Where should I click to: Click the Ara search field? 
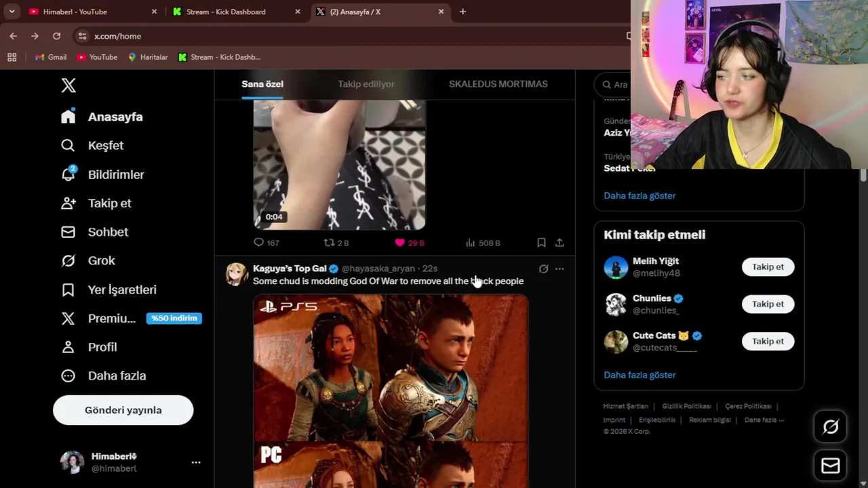(x=614, y=85)
